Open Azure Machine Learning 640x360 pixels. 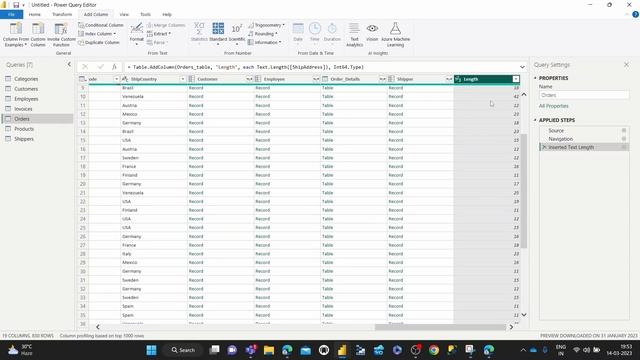pos(396,34)
